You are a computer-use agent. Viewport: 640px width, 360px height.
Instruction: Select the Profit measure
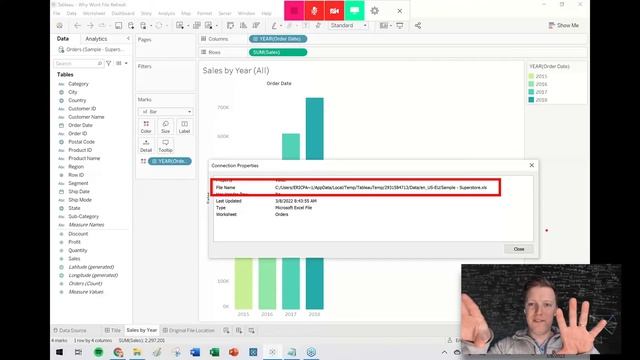click(74, 242)
